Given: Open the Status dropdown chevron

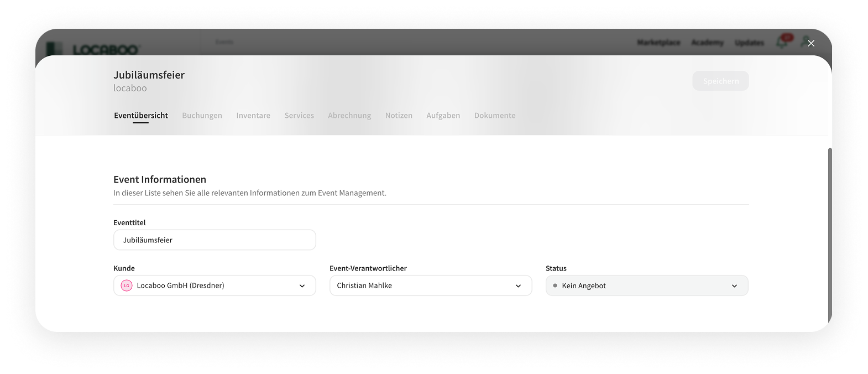Looking at the screenshot, I should [x=734, y=286].
